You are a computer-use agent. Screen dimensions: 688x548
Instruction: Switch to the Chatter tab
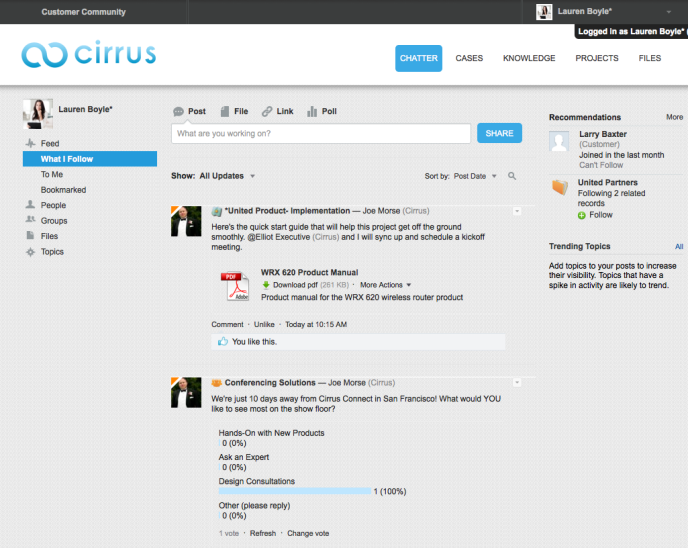coord(419,58)
